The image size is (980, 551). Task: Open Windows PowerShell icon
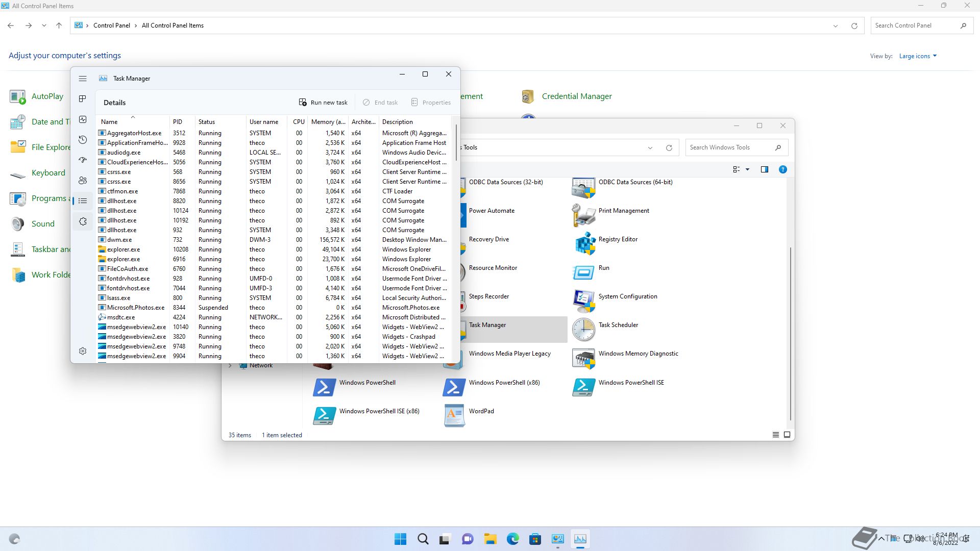point(355,387)
